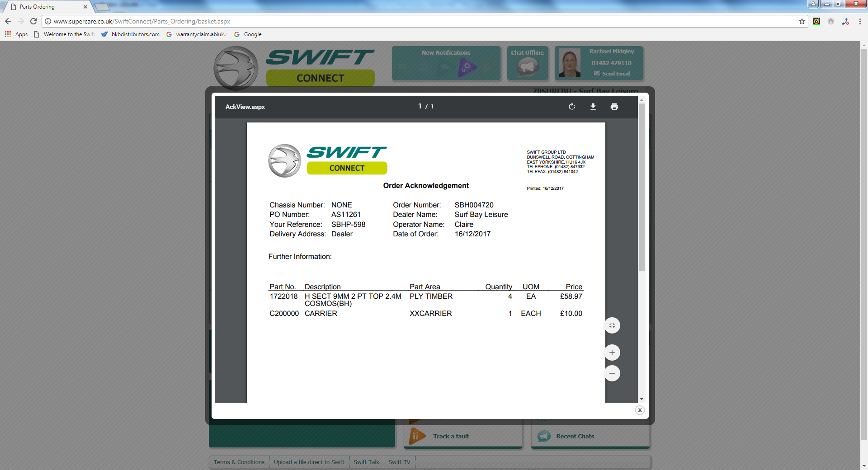Reload the current browser page
The height and width of the screenshot is (470, 868).
pyautogui.click(x=33, y=21)
